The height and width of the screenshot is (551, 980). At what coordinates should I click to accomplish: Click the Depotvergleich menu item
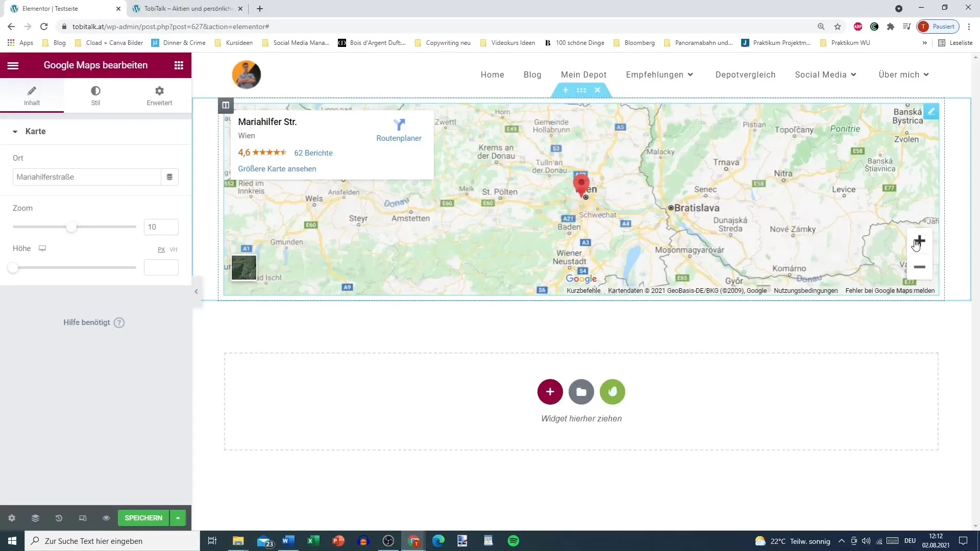745,74
